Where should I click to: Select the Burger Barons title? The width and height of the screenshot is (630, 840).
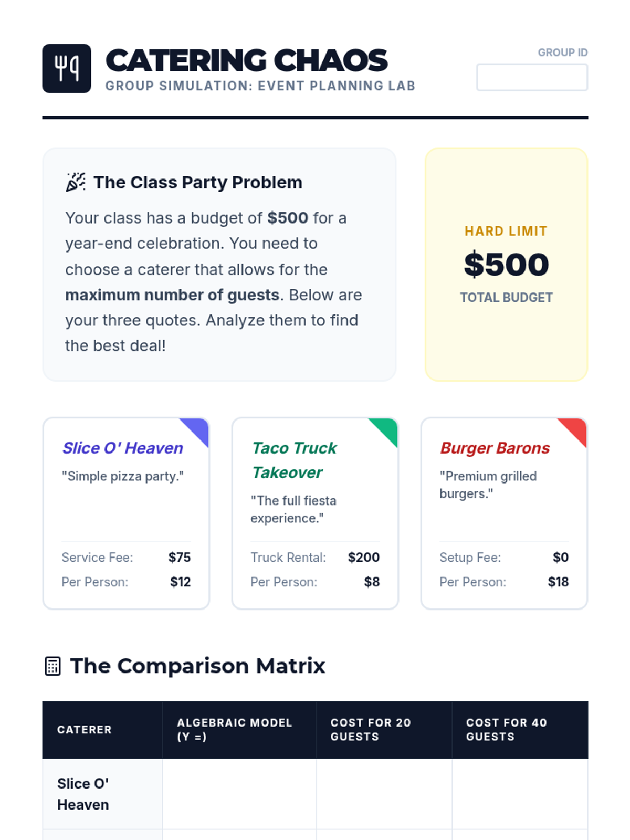(495, 448)
